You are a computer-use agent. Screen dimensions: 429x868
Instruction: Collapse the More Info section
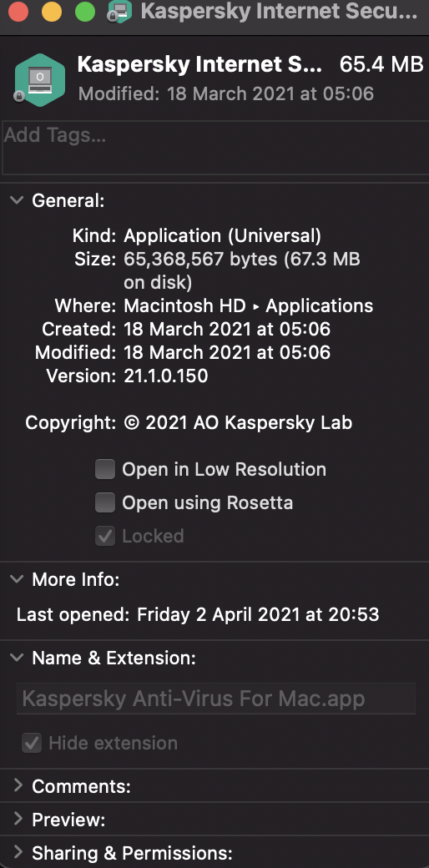(18, 579)
